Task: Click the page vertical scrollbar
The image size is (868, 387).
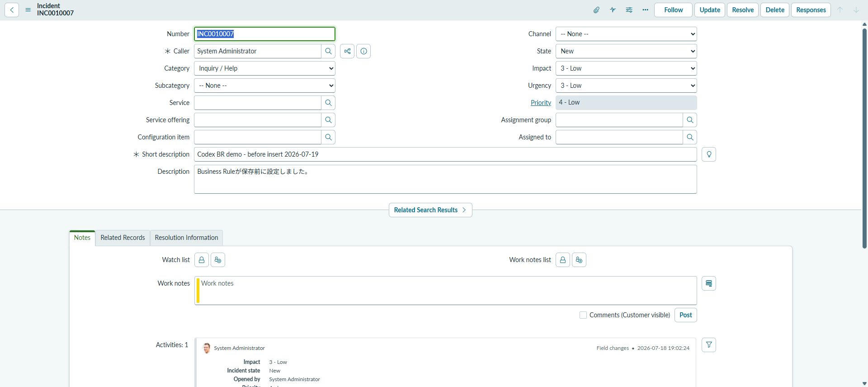Action: tap(864, 139)
